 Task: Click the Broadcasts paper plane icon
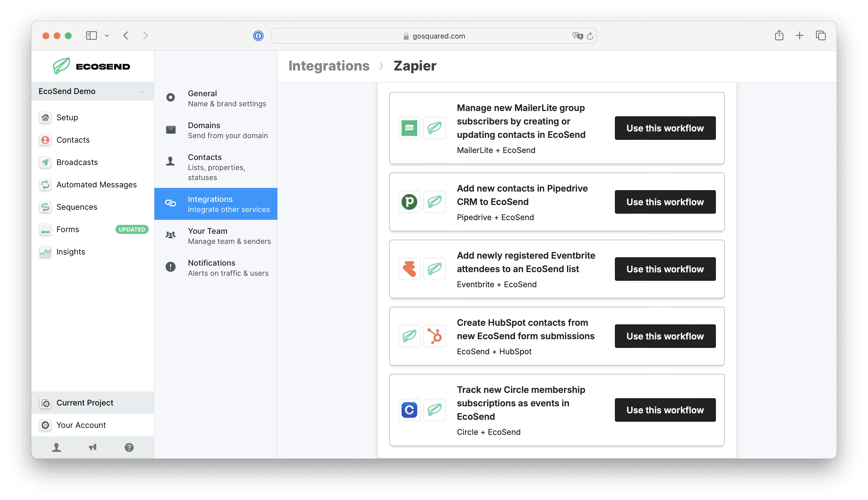click(45, 162)
